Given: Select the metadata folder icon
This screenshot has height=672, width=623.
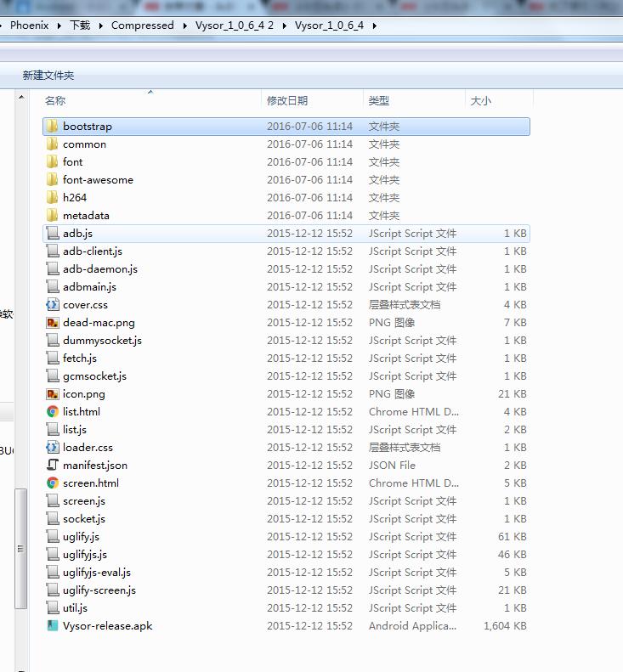Looking at the screenshot, I should [53, 215].
